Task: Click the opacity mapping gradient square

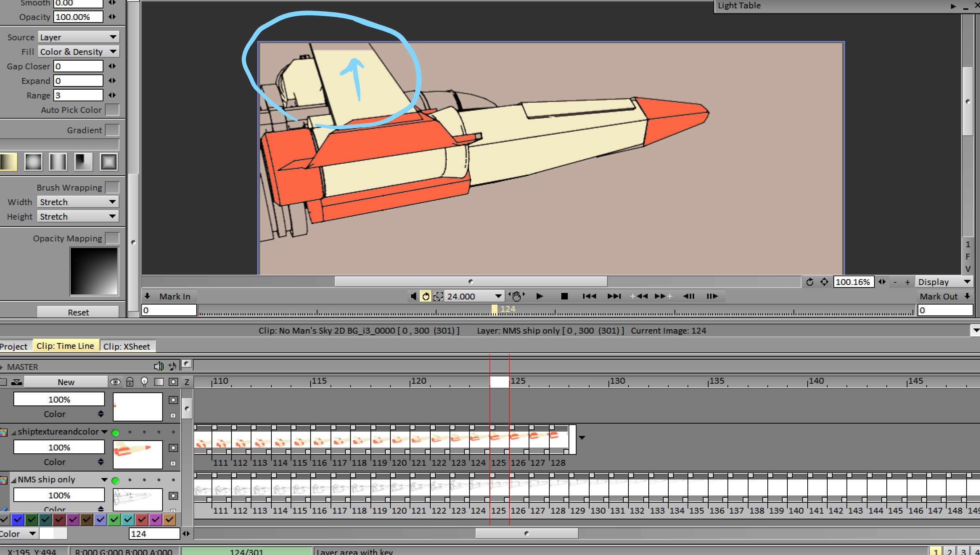Action: pyautogui.click(x=94, y=271)
